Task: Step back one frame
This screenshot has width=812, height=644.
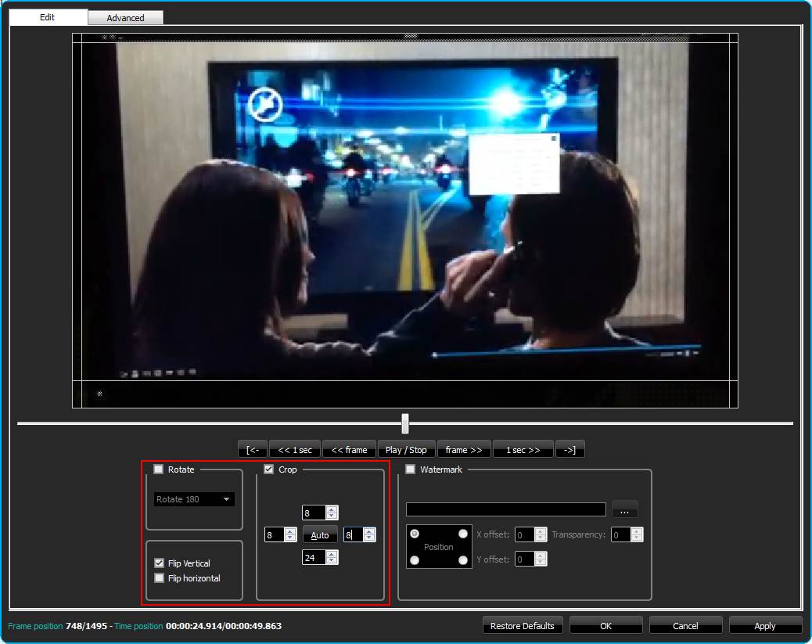Action: [349, 450]
